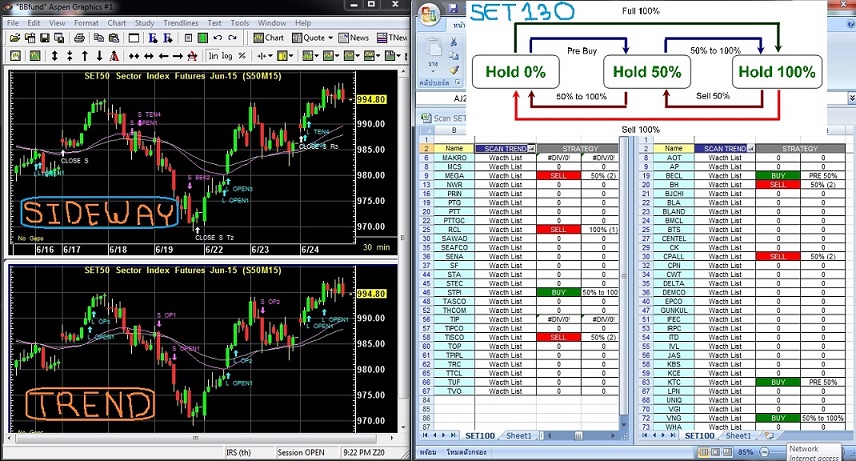Image resolution: width=856 pixels, height=461 pixels.
Task: Toggle linear scale 'lin' button
Action: [213, 56]
